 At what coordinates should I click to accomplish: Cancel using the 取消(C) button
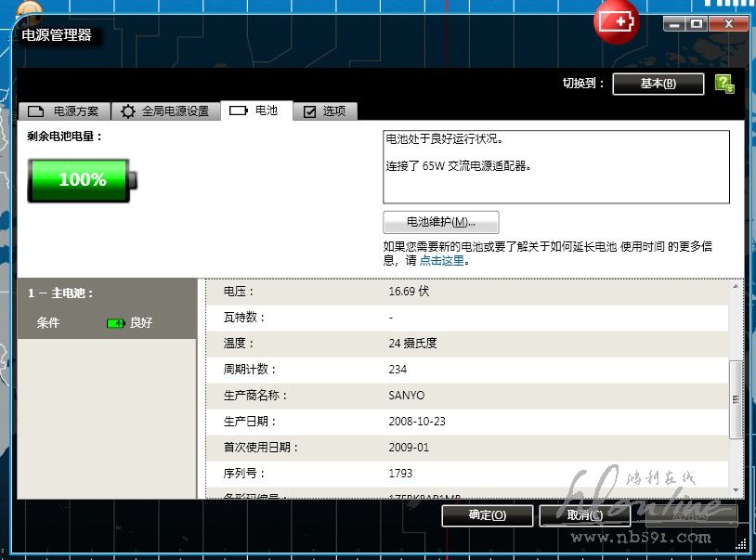(584, 515)
